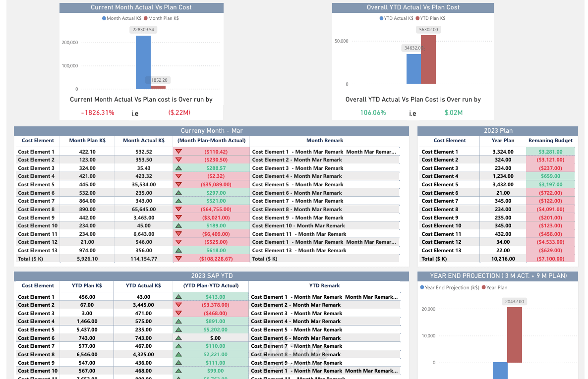588x379 pixels.
Task: Click red down arrow in Cost Element 1 month row
Action: [x=178, y=152]
